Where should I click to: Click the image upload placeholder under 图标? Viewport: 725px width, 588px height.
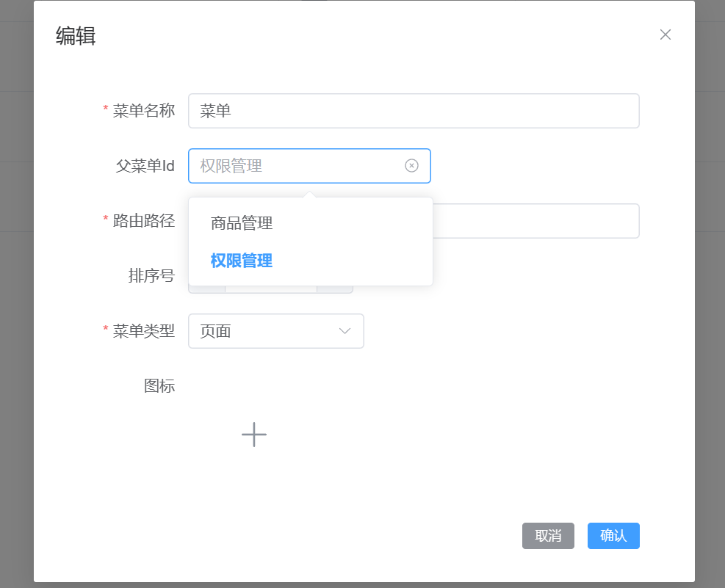point(254,435)
